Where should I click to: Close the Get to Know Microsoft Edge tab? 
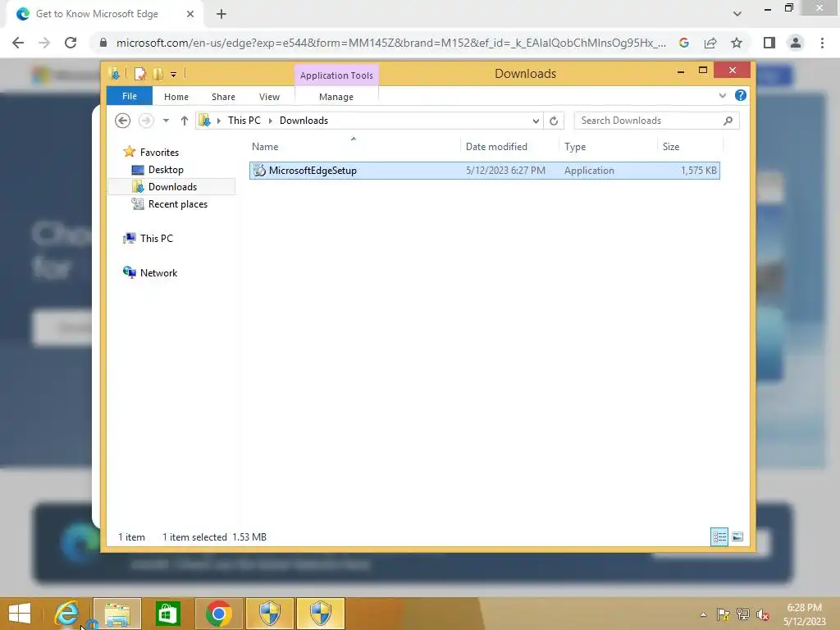190,15
